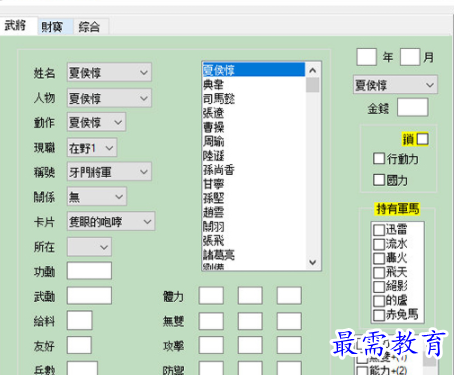The image size is (454, 375).
Task: Choose 司馬懿 from the list
Action: 254,99
